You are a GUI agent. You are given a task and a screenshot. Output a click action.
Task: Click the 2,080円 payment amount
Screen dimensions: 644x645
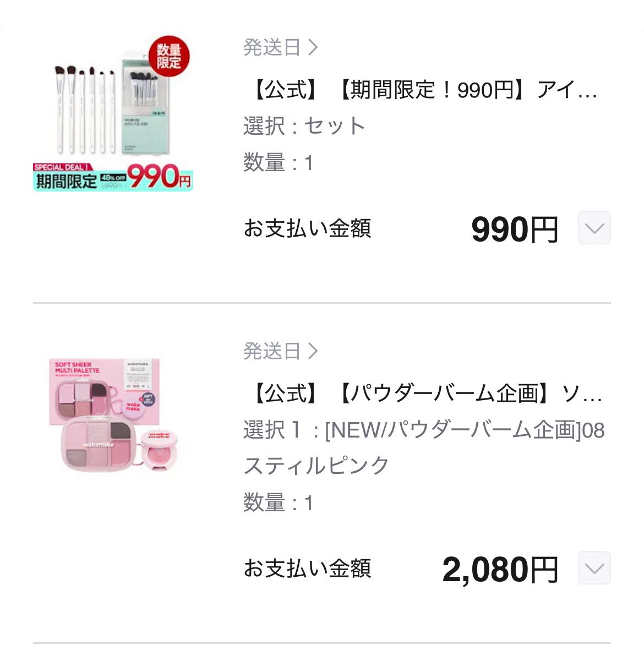click(500, 569)
